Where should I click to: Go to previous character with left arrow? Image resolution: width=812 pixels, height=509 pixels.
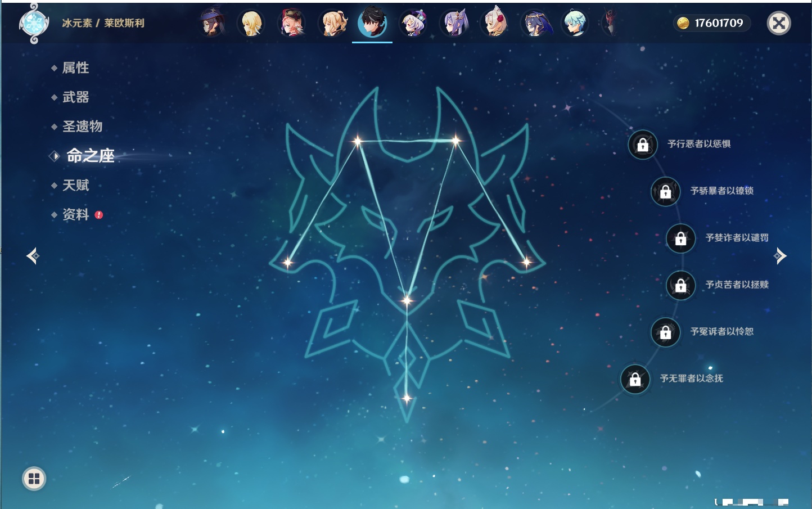(33, 256)
